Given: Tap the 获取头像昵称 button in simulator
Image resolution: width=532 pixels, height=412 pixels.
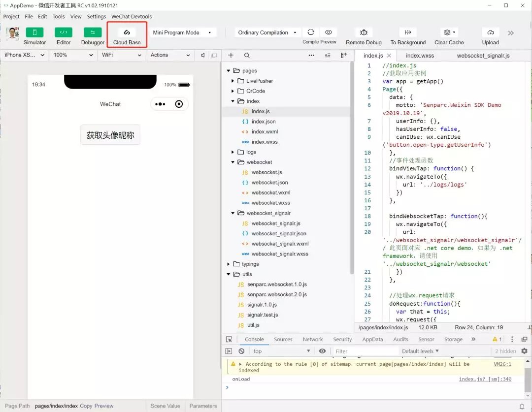Looking at the screenshot, I should tap(110, 135).
